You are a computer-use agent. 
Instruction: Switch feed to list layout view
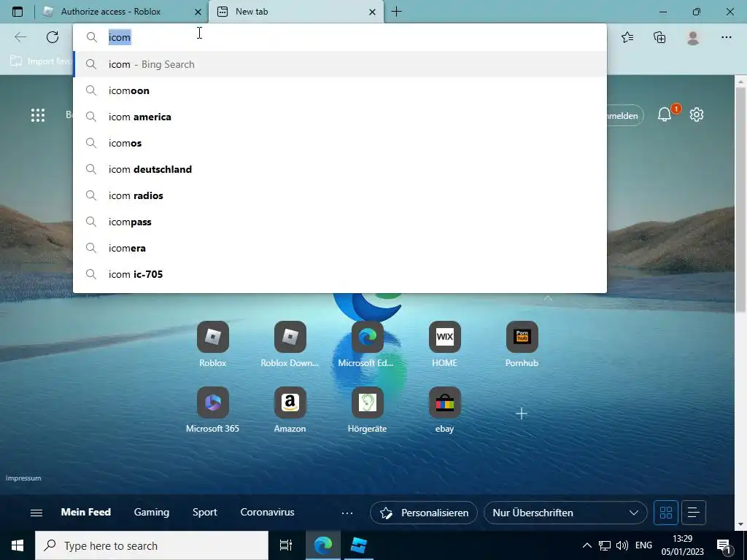tap(694, 513)
